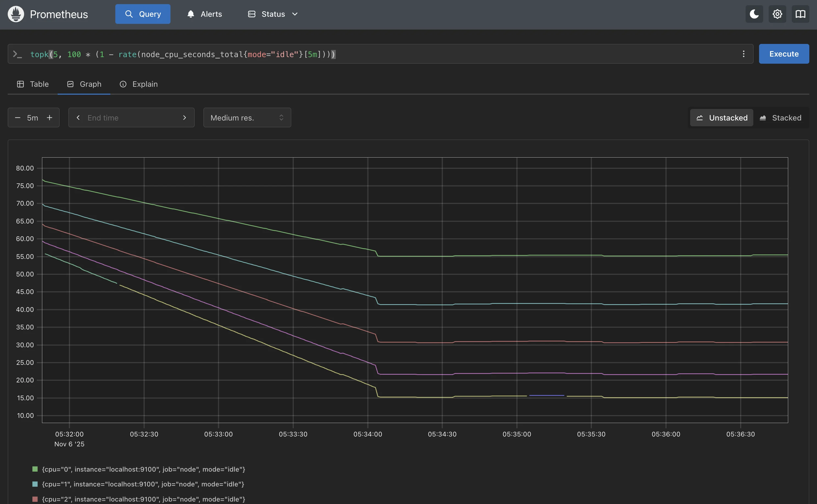Select Unstacked graph mode
Screen dimensions: 817x504
[x=721, y=117]
